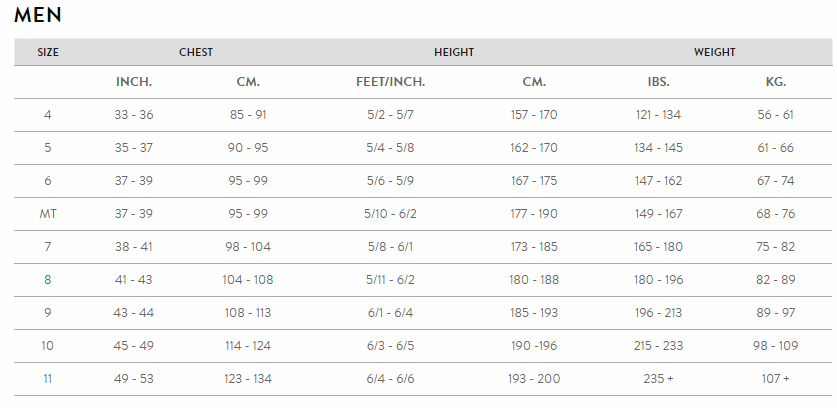Click size 4 in the size column
This screenshot has height=408, width=837.
[47, 115]
